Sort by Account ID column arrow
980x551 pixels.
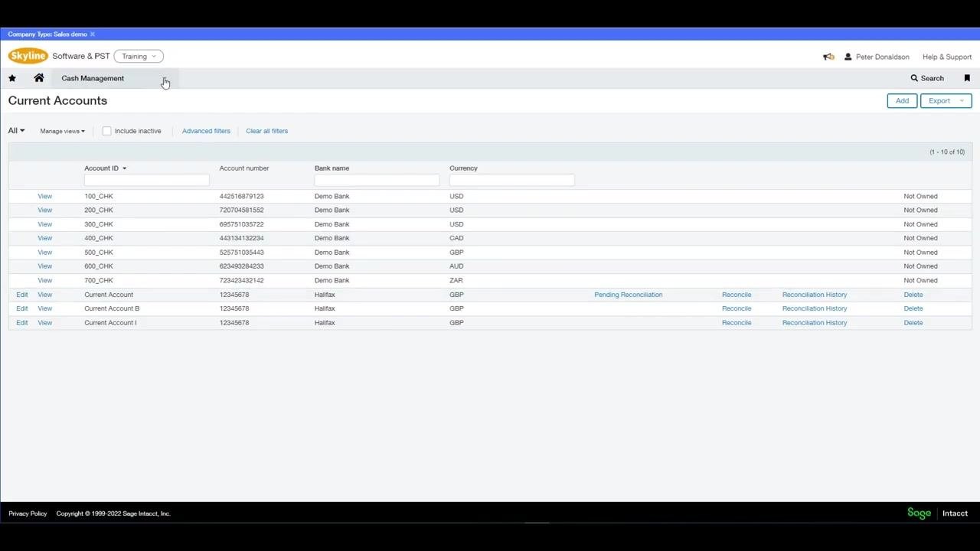pos(124,168)
